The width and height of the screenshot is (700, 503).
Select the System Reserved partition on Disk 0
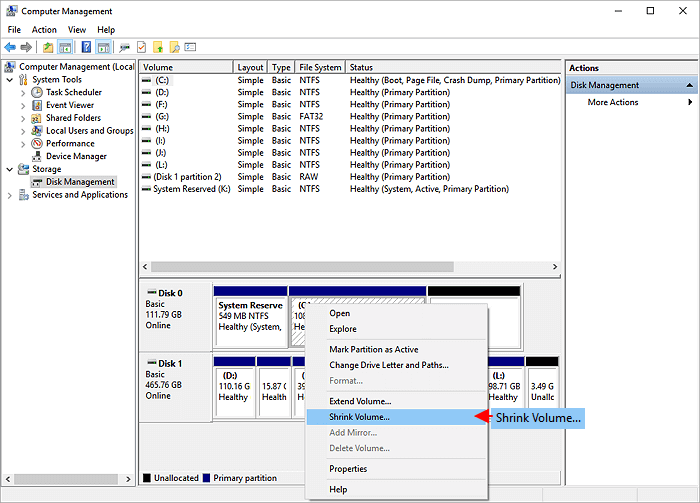click(250, 315)
